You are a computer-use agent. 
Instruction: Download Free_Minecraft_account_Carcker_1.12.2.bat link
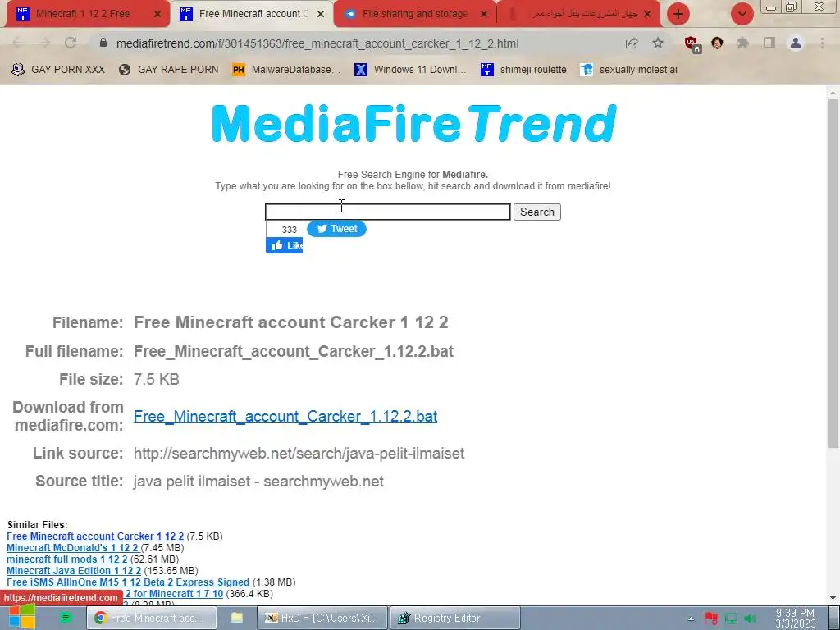click(285, 416)
